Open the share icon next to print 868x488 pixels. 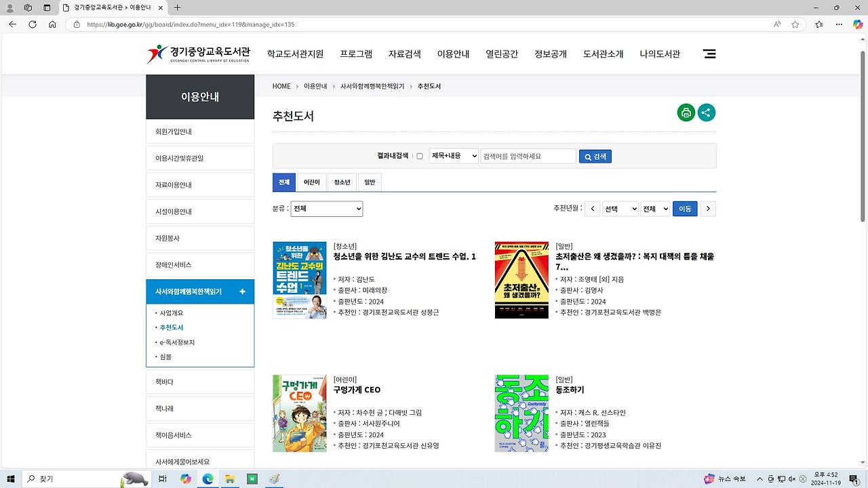tap(707, 113)
